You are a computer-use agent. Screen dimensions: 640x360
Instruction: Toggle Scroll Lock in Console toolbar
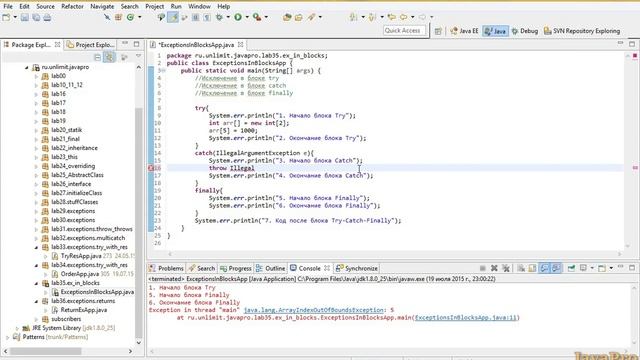click(533, 268)
